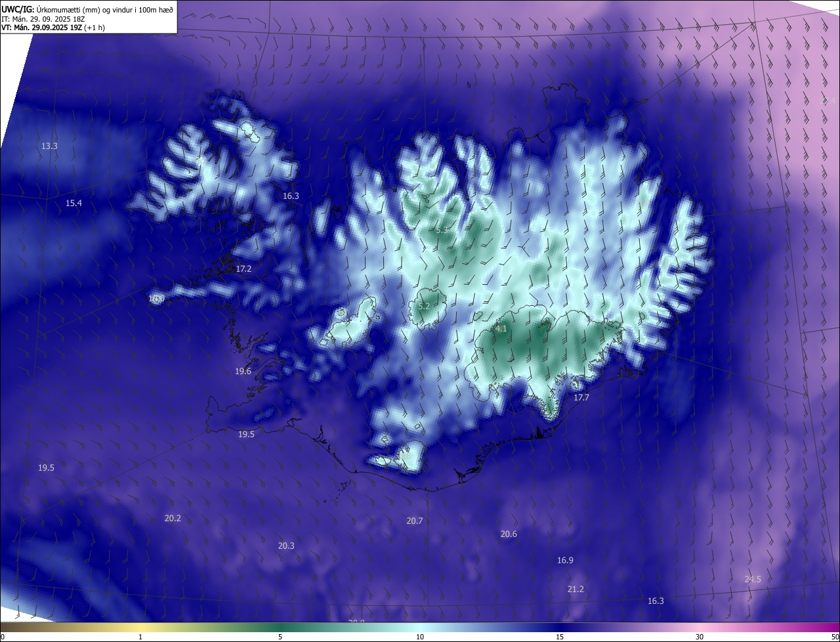This screenshot has width=840, height=642.
Task: Click the colorbar label 0
Action: click(3, 637)
